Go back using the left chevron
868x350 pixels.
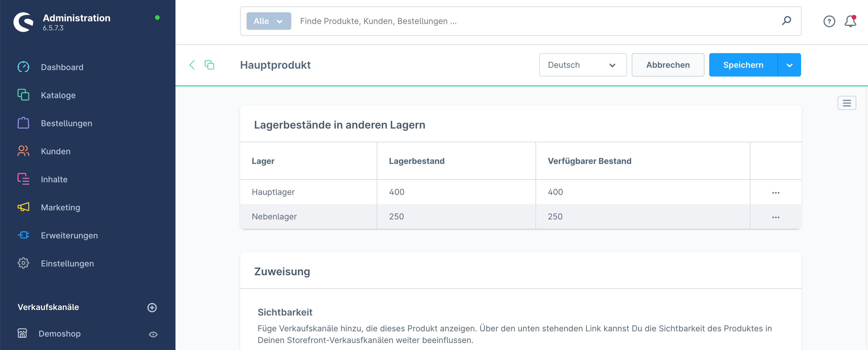pyautogui.click(x=192, y=65)
